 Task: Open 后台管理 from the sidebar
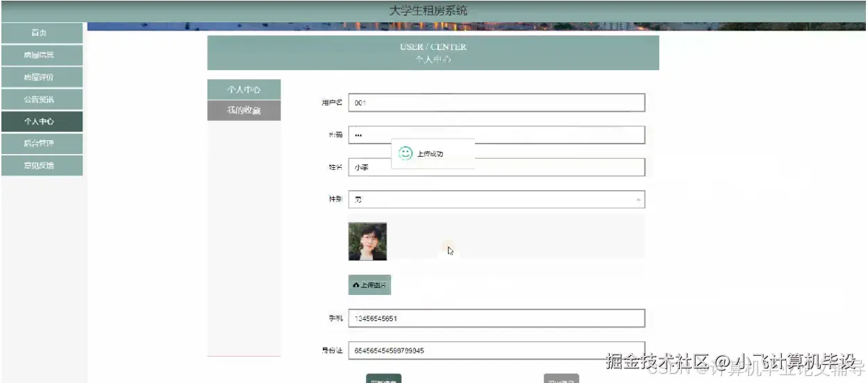point(42,144)
